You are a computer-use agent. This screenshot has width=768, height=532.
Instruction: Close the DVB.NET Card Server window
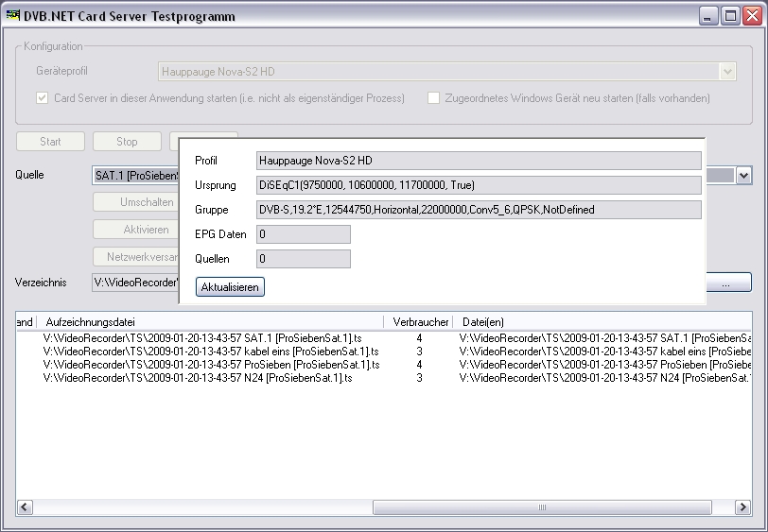coord(751,16)
